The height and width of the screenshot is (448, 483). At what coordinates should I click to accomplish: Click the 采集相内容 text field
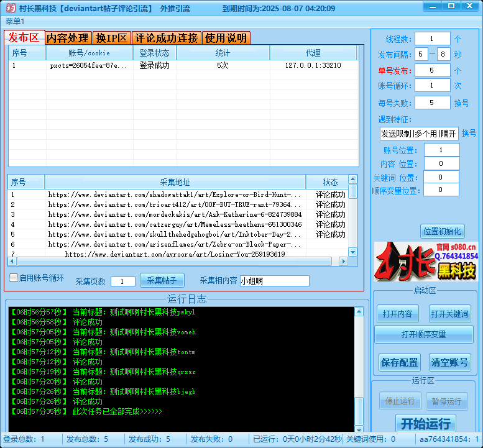[x=274, y=281]
